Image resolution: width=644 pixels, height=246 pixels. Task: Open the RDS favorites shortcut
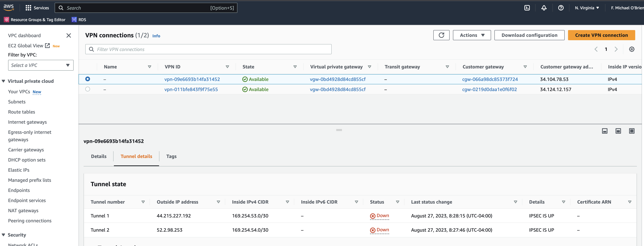point(79,19)
